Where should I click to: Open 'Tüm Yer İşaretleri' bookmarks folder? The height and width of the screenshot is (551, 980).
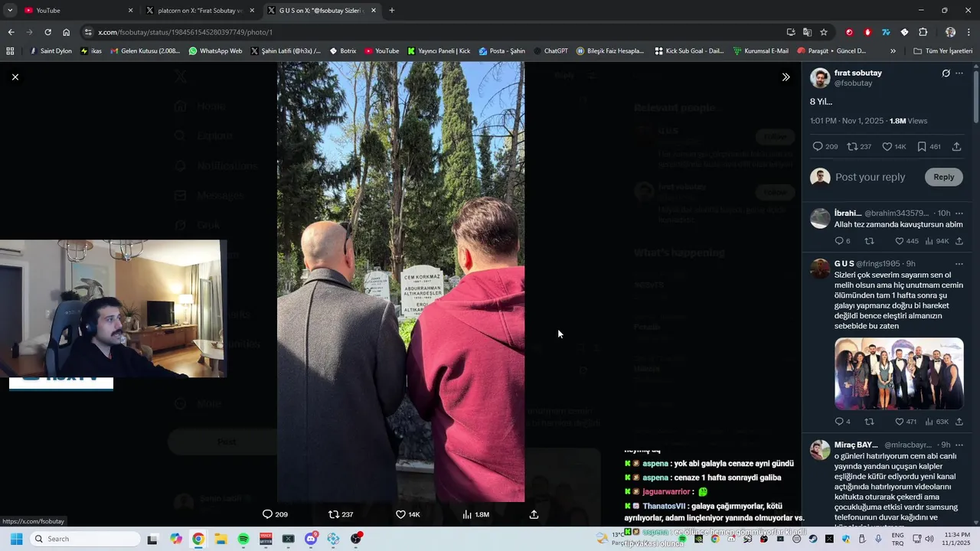[x=942, y=51]
